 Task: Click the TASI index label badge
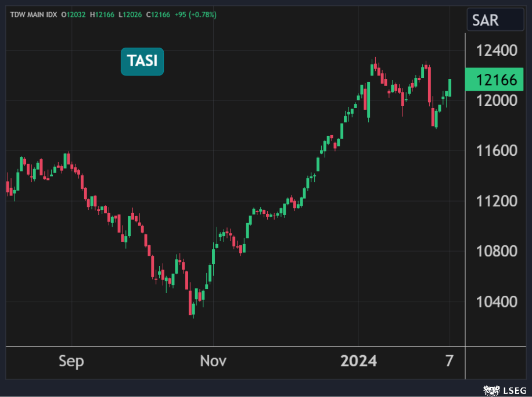pyautogui.click(x=142, y=62)
